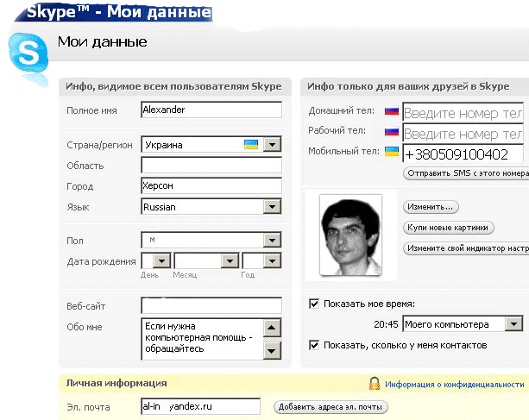Click the flag beside work phone field
This screenshot has width=529, height=420.
click(x=392, y=133)
